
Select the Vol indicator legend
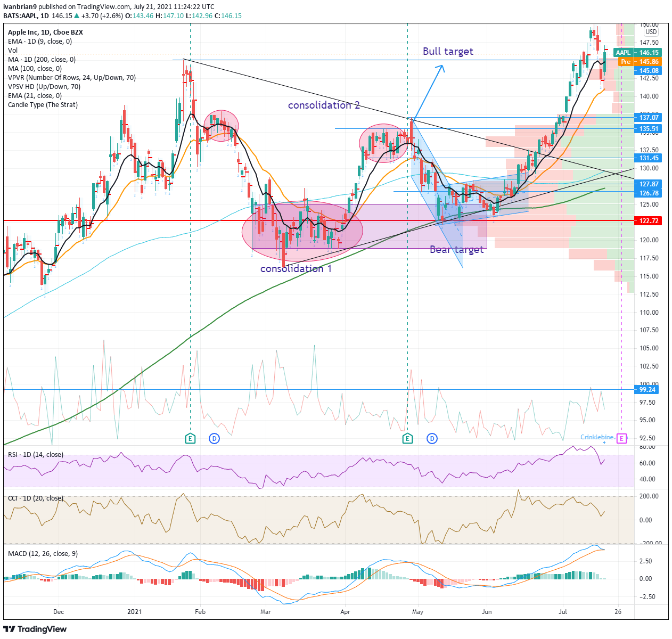pyautogui.click(x=13, y=51)
